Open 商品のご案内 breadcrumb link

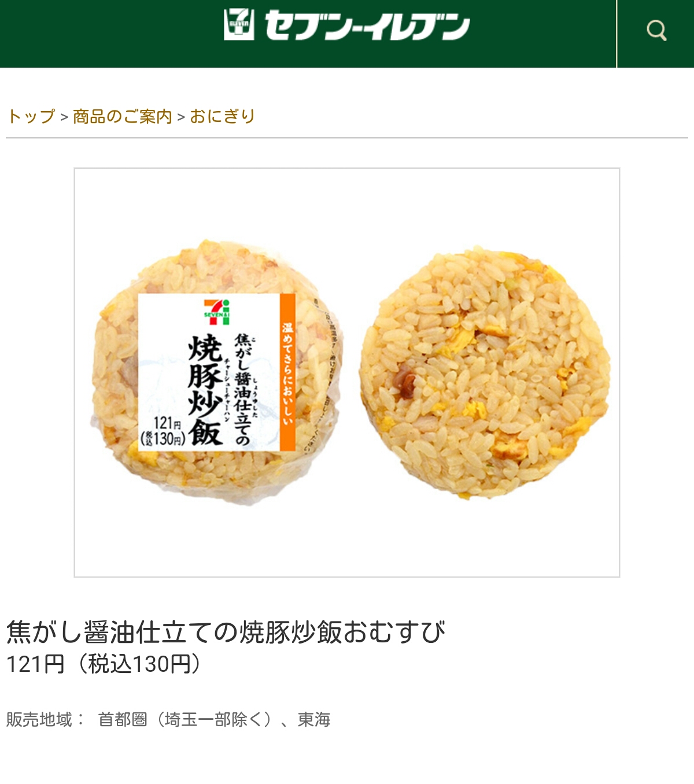click(123, 117)
